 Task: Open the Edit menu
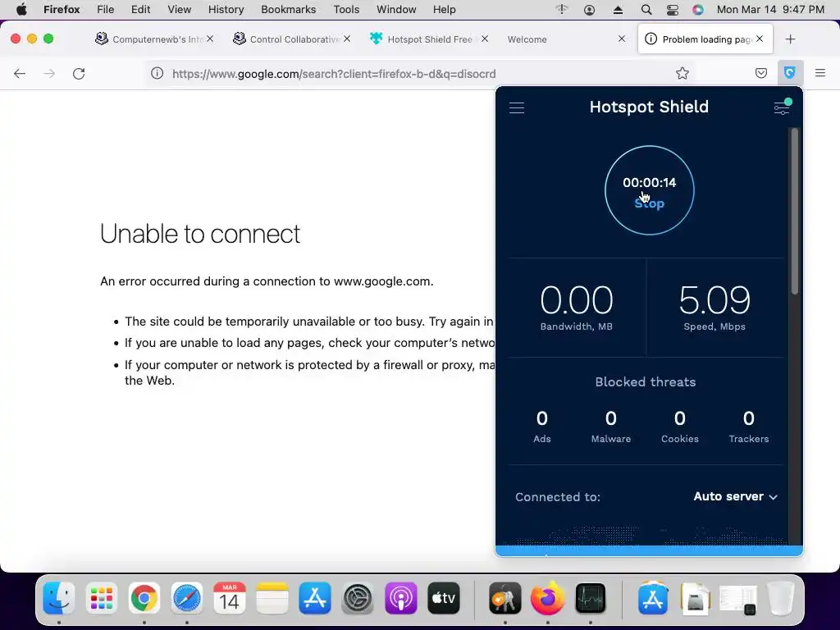click(x=140, y=10)
